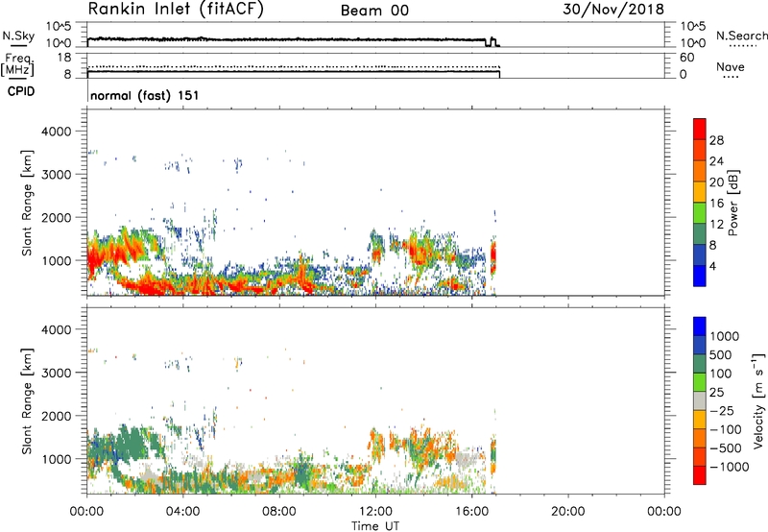Click the '20:00' time axis tick
Viewport: 768px width, 532px height.
567,512
